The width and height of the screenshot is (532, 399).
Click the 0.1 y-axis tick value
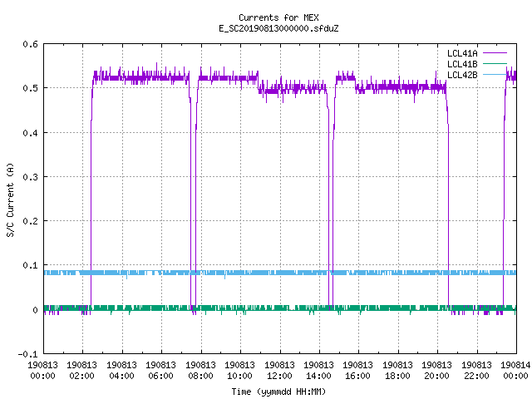coord(30,265)
